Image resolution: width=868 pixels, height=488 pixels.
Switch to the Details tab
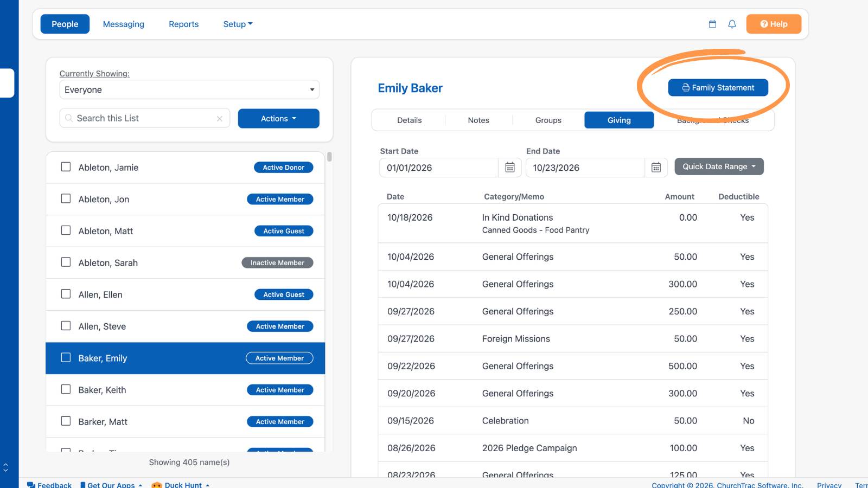pos(409,120)
